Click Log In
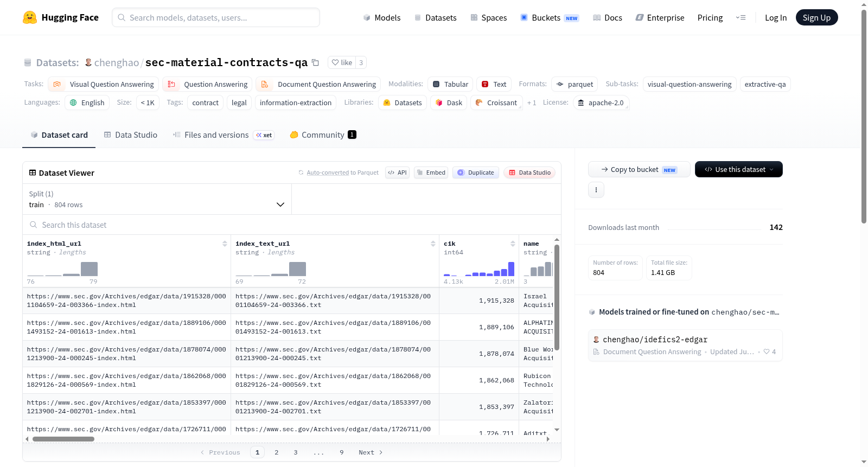This screenshot has height=467, width=868. pos(776,17)
